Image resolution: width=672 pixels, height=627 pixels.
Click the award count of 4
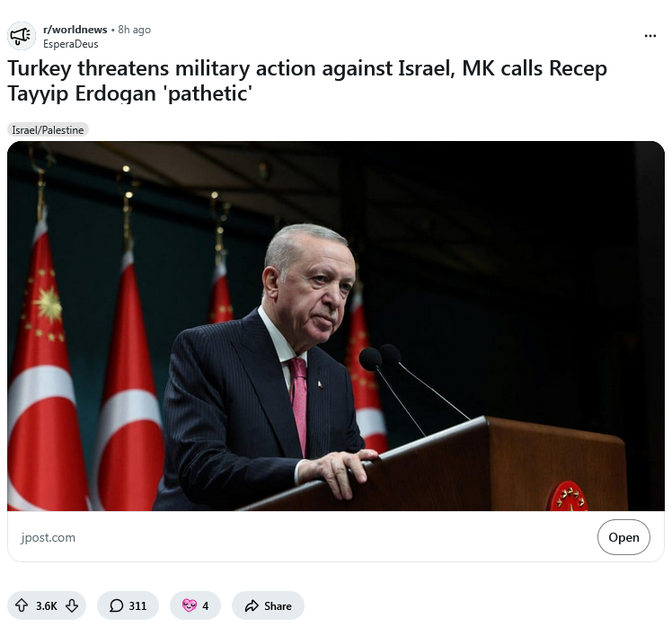coord(206,605)
